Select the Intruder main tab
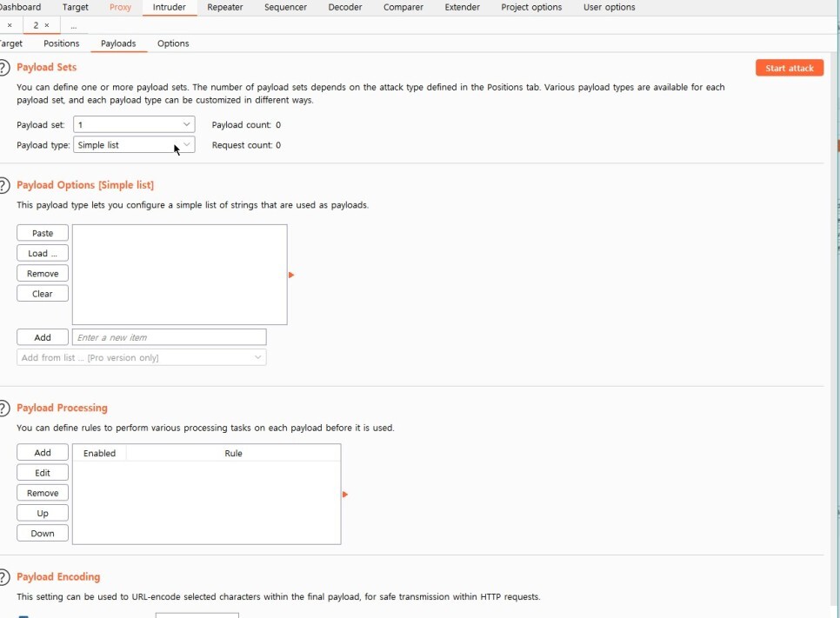The image size is (840, 618). click(x=170, y=7)
